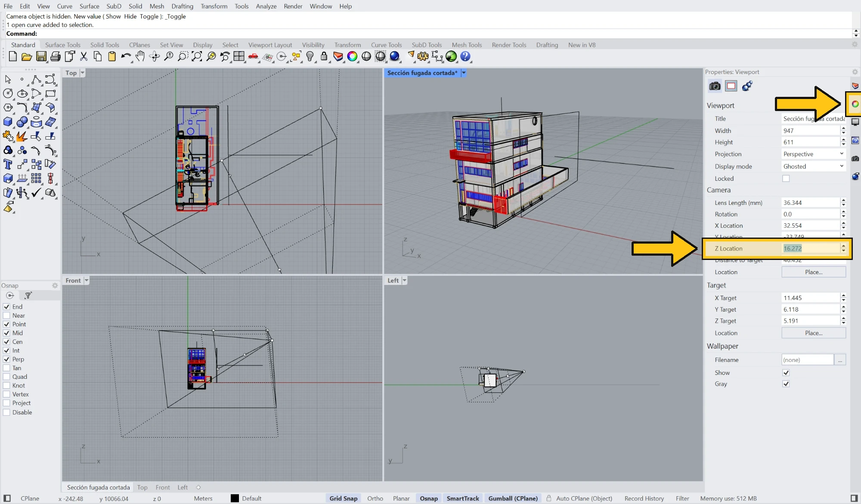Viewport: 861px width, 504px height.
Task: Open the Render menu
Action: tap(293, 6)
